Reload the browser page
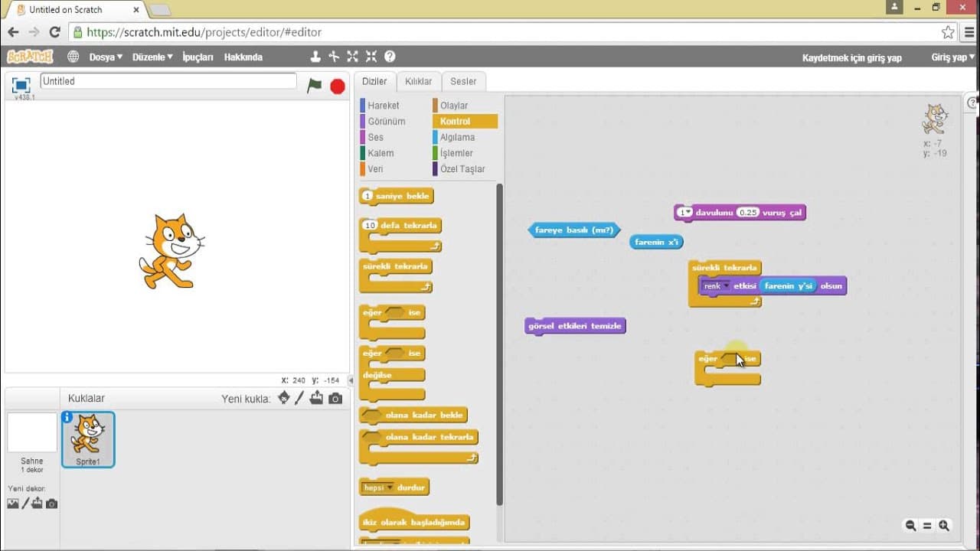Screen dimensions: 980x551 pyautogui.click(x=54, y=32)
